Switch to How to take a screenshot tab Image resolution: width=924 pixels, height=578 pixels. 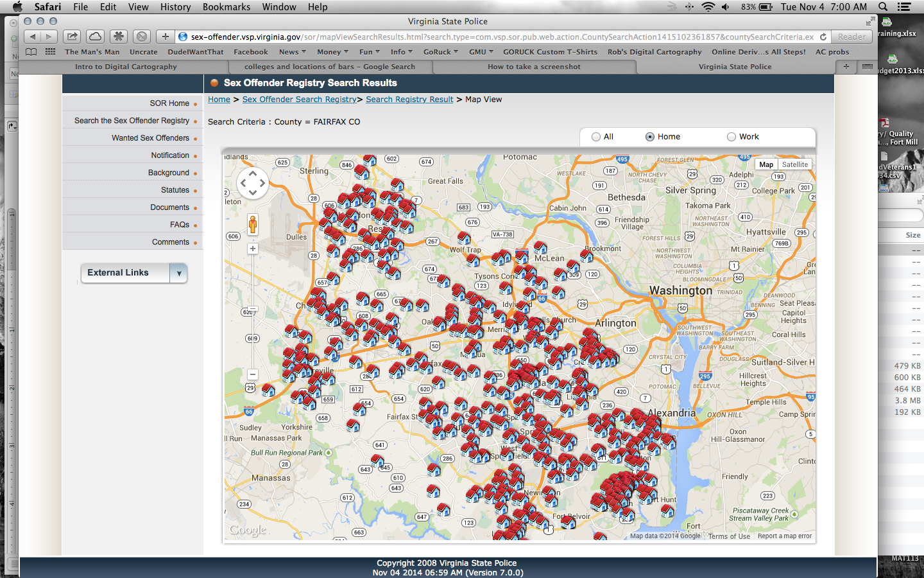click(534, 67)
